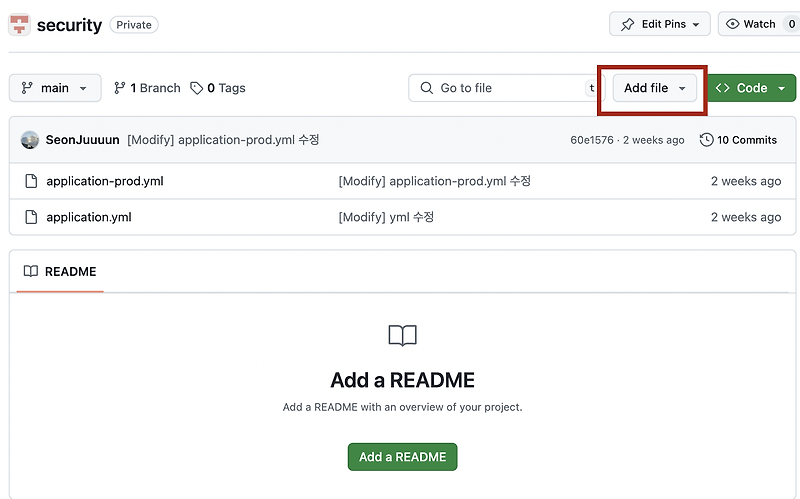This screenshot has height=499, width=800.
Task: Click the magnifier icon in Go to file
Action: point(427,88)
